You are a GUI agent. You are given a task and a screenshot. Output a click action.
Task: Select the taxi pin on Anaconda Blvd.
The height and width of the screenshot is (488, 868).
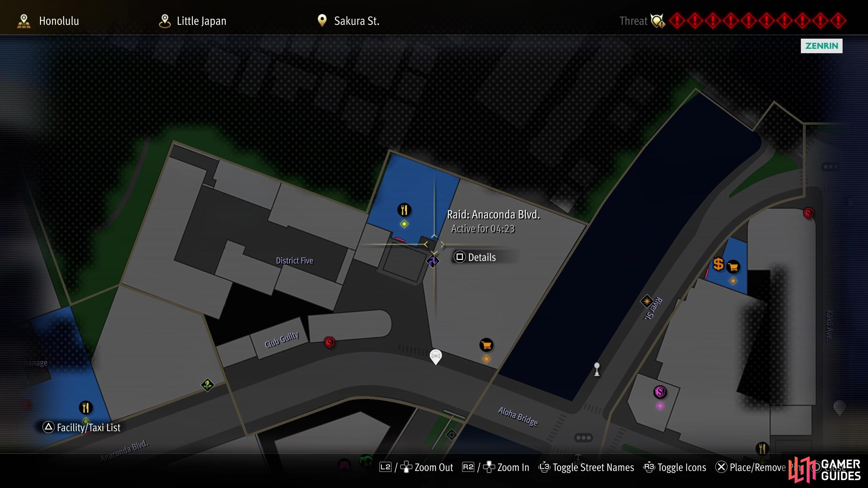click(x=436, y=357)
